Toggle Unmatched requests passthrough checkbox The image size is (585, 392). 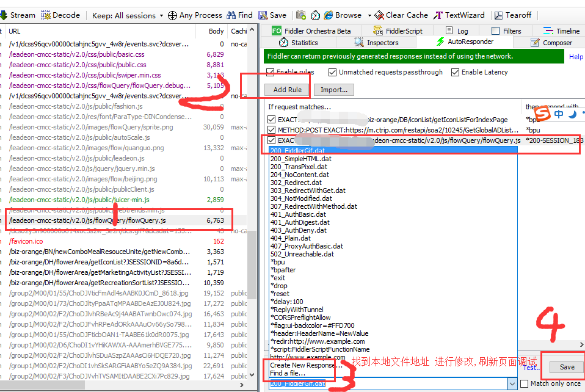tap(332, 72)
